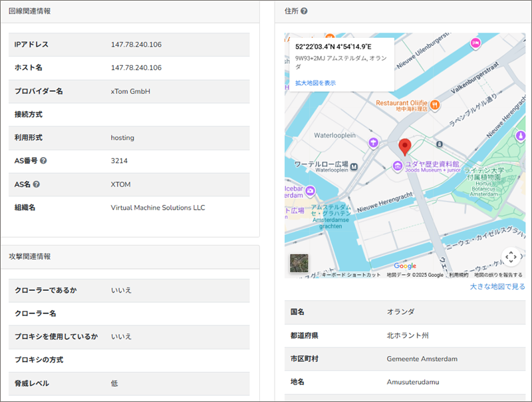Click the red location pin on map
This screenshot has width=532, height=402.
(405, 147)
